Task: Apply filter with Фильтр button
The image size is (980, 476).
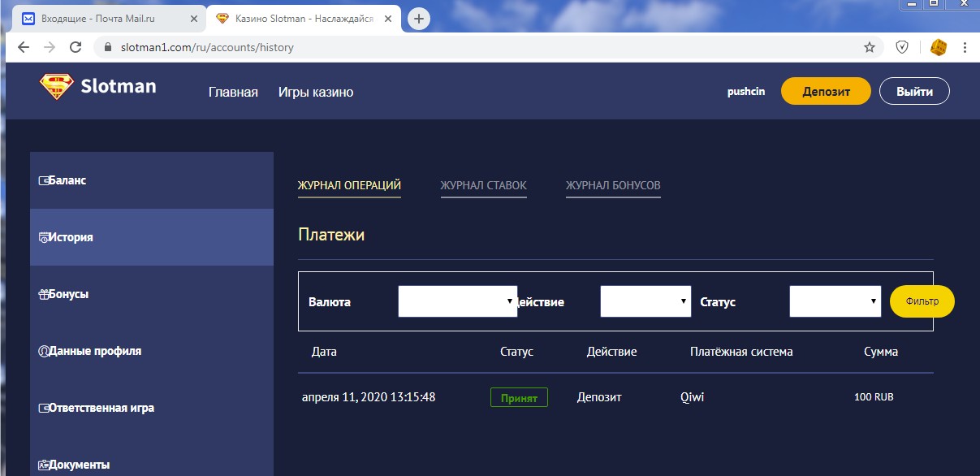Action: coord(922,301)
